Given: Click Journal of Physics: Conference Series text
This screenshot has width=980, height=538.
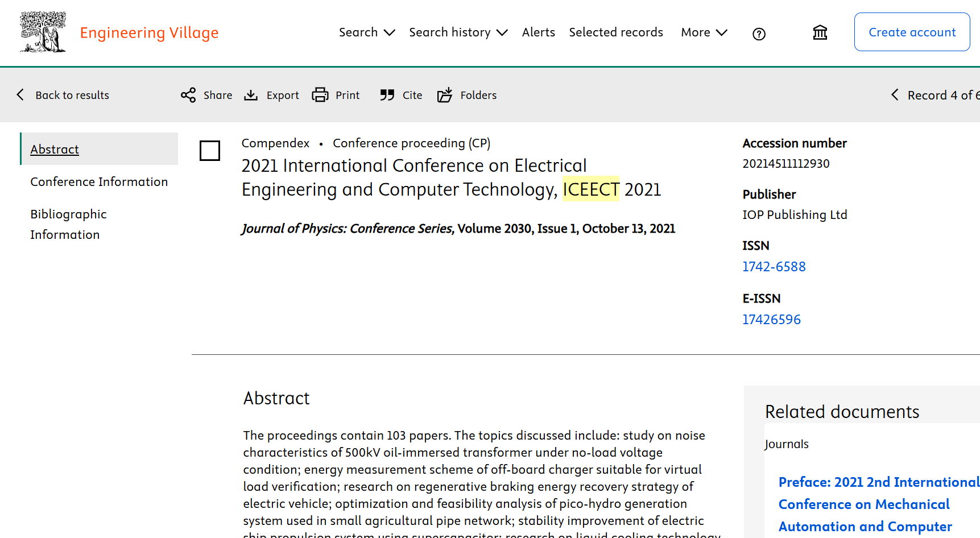Looking at the screenshot, I should click(348, 229).
